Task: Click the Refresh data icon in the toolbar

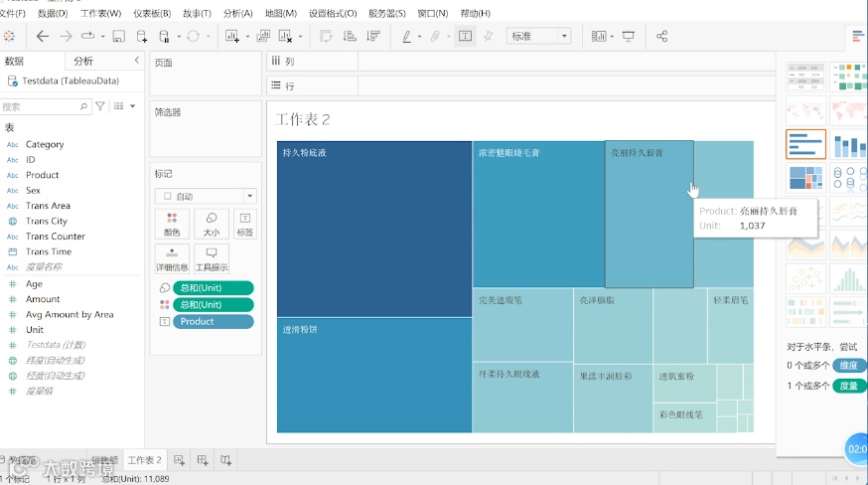Action: click(x=193, y=37)
